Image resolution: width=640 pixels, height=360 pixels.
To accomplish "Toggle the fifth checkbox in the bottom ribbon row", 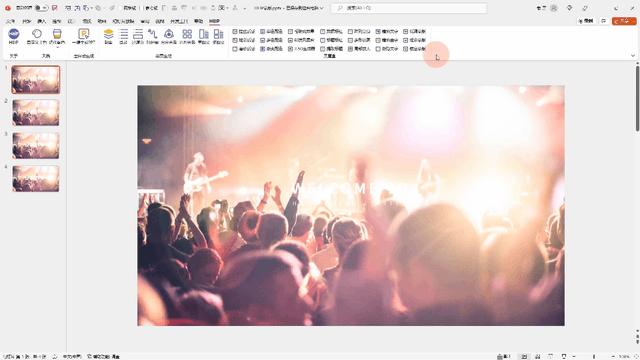I will (350, 49).
